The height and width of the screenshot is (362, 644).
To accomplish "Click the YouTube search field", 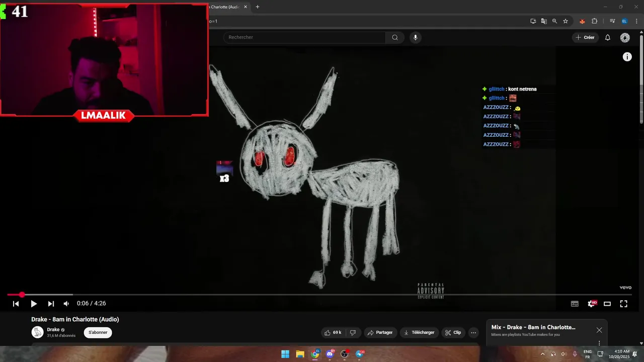I will pyautogui.click(x=304, y=37).
